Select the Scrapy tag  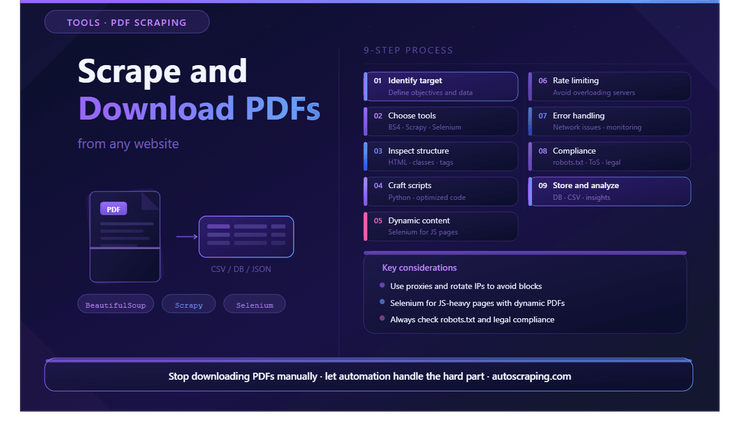188,305
